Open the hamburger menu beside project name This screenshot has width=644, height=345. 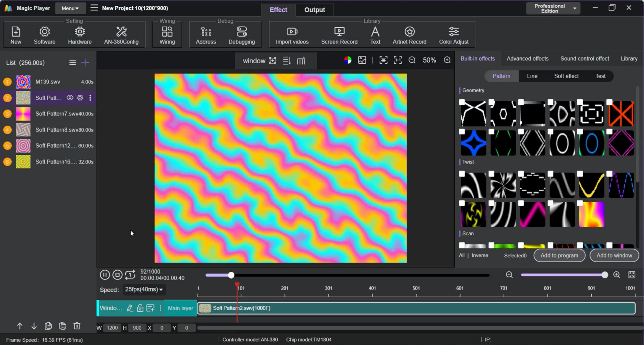click(x=94, y=8)
